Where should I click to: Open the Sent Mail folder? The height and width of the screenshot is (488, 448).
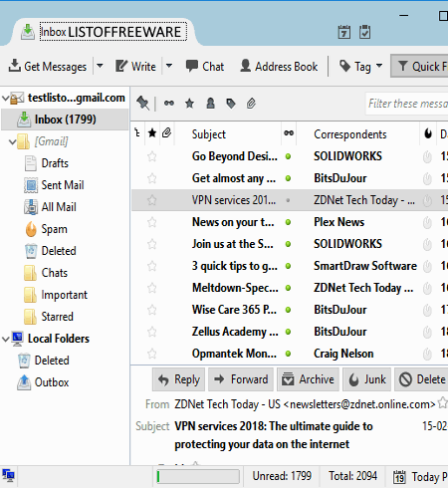tap(54, 185)
